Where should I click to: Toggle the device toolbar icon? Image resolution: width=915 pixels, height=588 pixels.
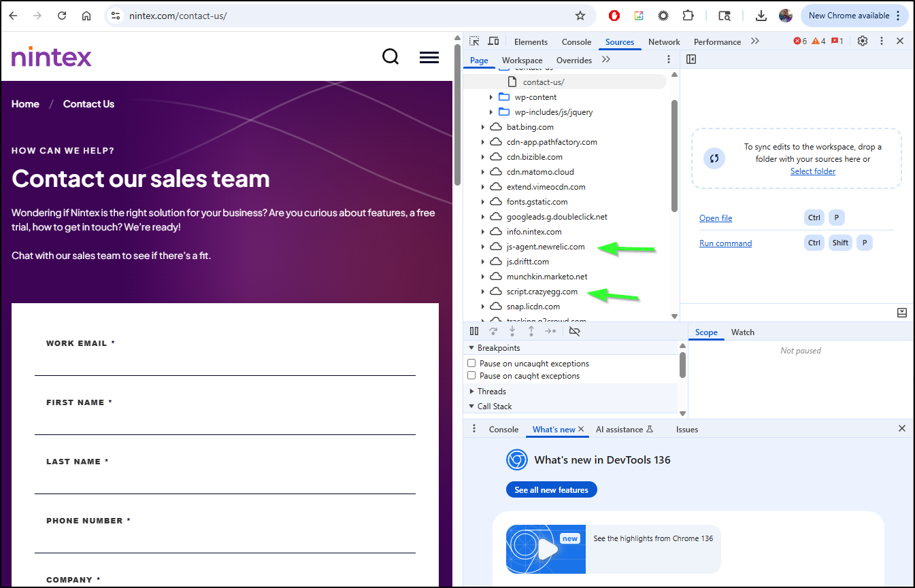tap(494, 41)
